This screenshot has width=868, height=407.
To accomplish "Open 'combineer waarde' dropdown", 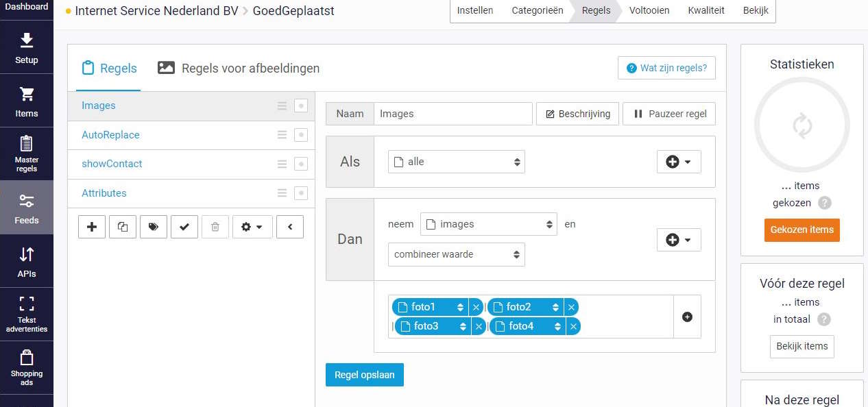I will point(457,254).
